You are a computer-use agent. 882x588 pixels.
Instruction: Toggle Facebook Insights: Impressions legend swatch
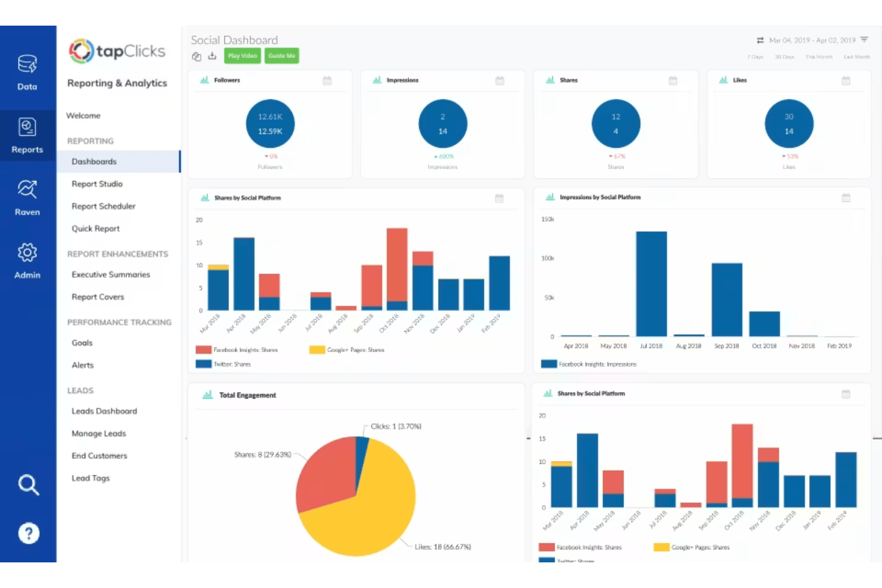point(549,364)
